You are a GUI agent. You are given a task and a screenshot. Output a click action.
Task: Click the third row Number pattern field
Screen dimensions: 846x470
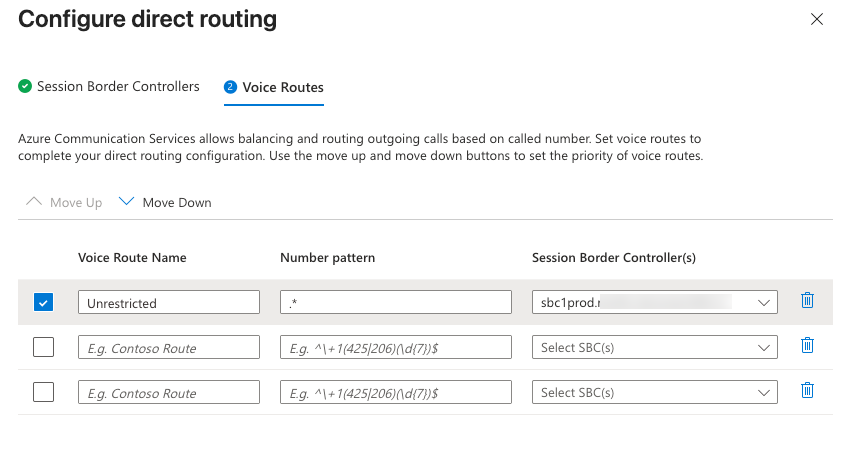395,392
